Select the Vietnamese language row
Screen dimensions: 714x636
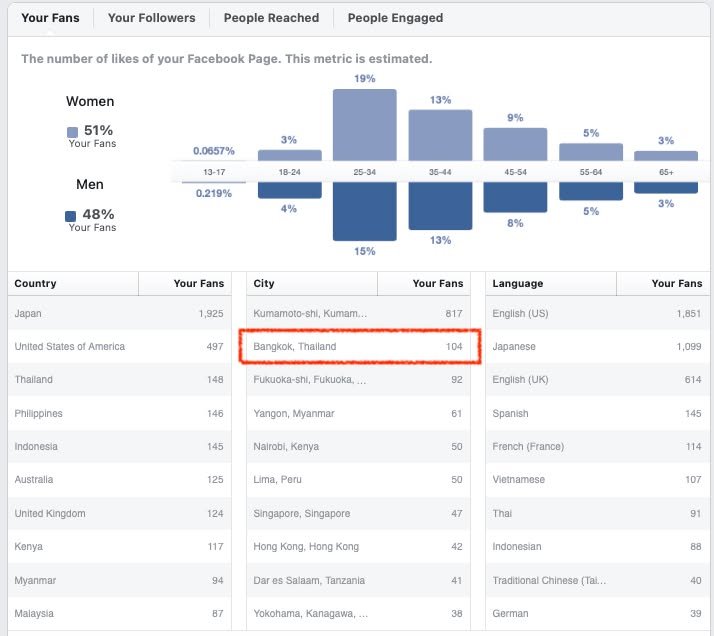coord(597,480)
